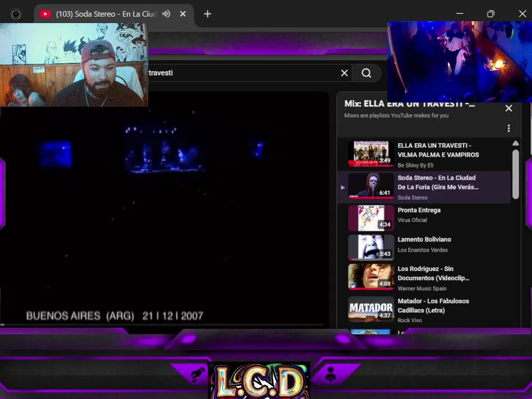Close the Soda Stereo browser tab
532x399 pixels.
(183, 14)
